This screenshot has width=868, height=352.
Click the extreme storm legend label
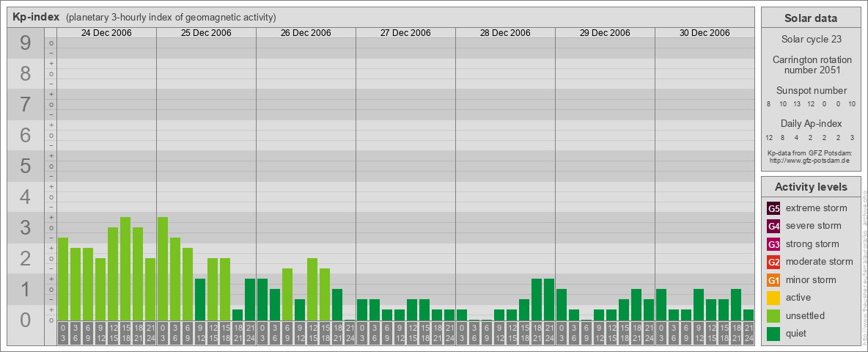pyautogui.click(x=817, y=208)
